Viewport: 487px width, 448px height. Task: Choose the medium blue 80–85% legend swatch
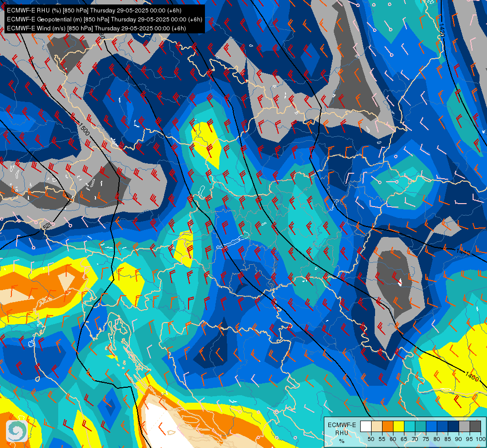tap(442, 426)
